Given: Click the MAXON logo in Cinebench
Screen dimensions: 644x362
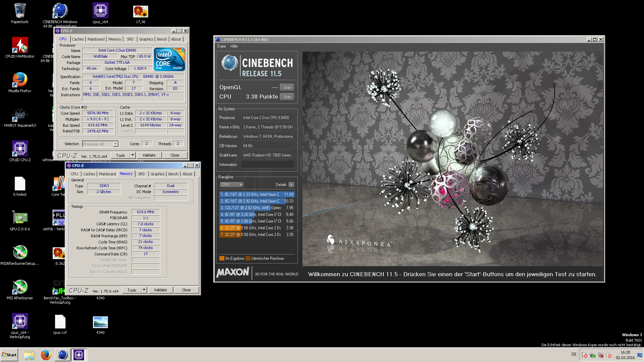Looking at the screenshot, I should click(233, 272).
